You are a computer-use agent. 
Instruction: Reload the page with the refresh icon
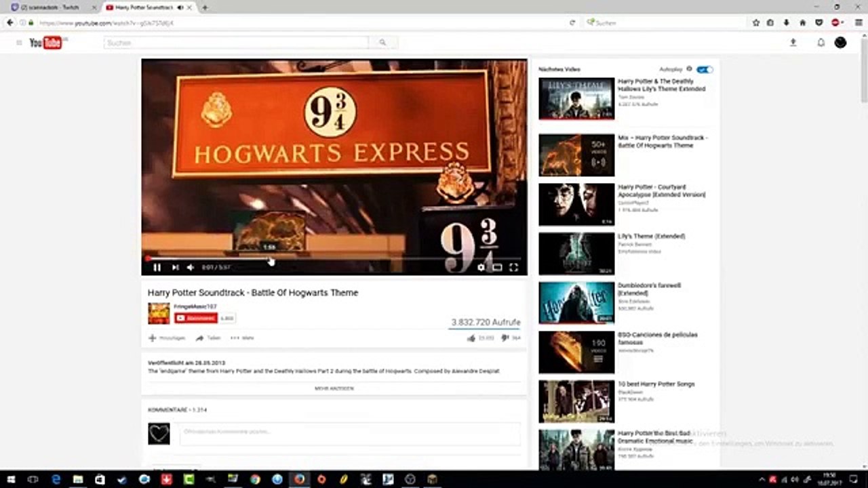[572, 22]
